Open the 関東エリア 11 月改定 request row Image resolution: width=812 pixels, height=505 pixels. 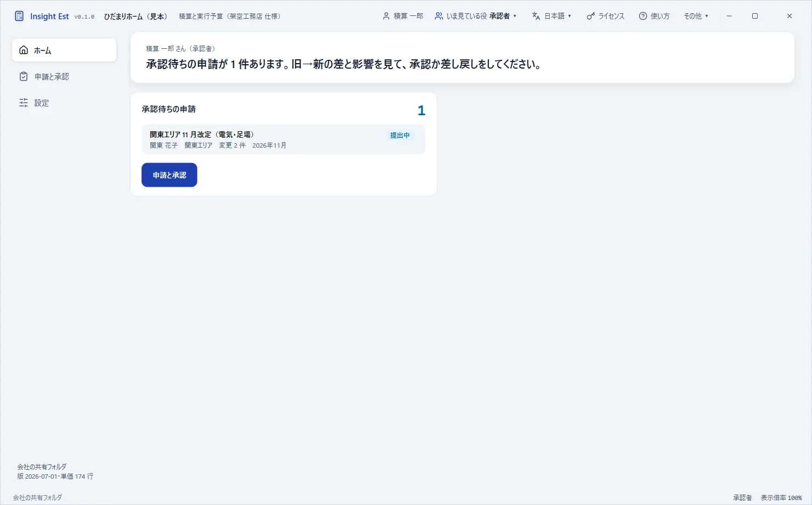click(x=283, y=139)
